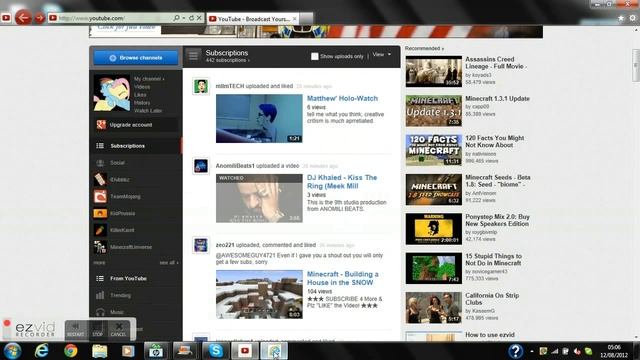Show hidden system tray icons arrow
The height and width of the screenshot is (360, 640).
[x=532, y=351]
